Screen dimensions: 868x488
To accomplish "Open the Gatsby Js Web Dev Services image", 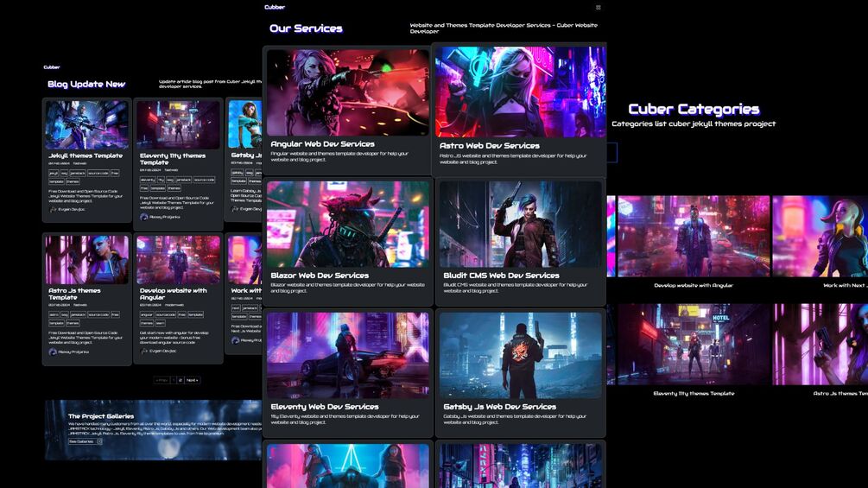I will (520, 355).
